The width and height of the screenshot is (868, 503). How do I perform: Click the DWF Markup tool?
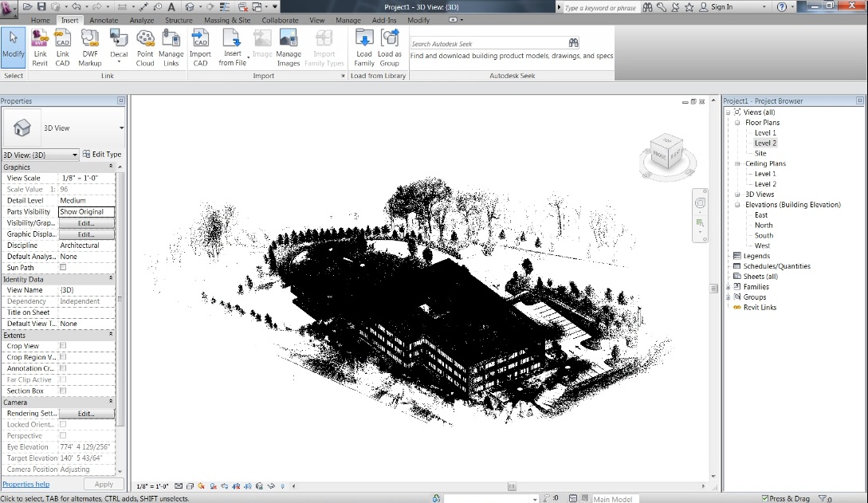point(88,44)
